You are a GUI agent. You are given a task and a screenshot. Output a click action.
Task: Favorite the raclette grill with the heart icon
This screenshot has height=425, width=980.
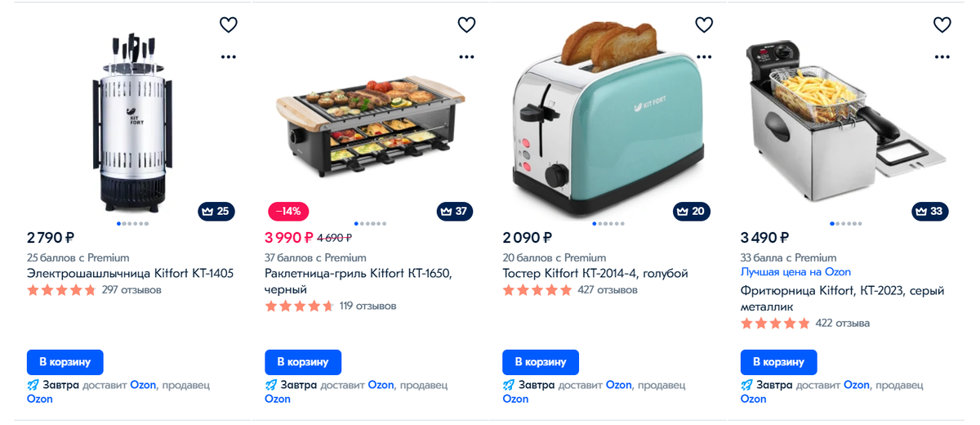(x=466, y=25)
